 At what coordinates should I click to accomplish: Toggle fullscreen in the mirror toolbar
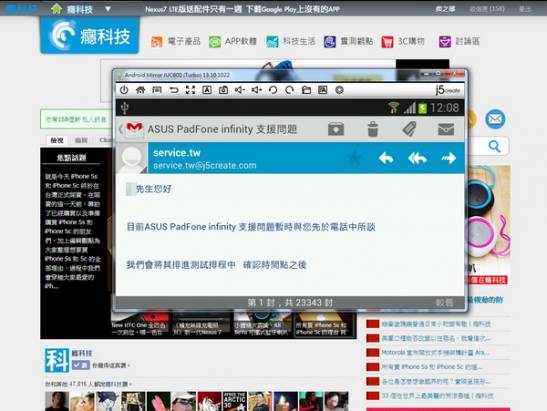(x=190, y=90)
